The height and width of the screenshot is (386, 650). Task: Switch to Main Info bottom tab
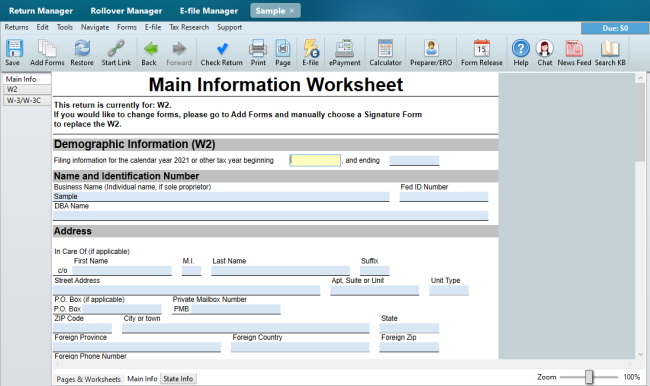[142, 379]
